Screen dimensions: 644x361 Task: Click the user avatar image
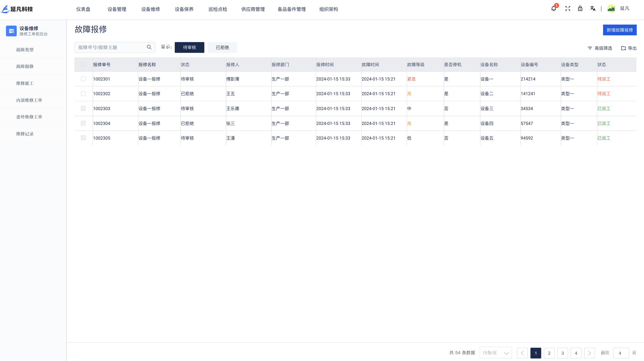(611, 9)
